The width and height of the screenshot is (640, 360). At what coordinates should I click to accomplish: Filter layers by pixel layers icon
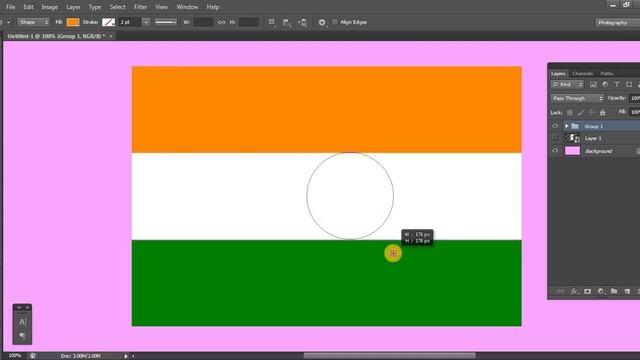(593, 84)
